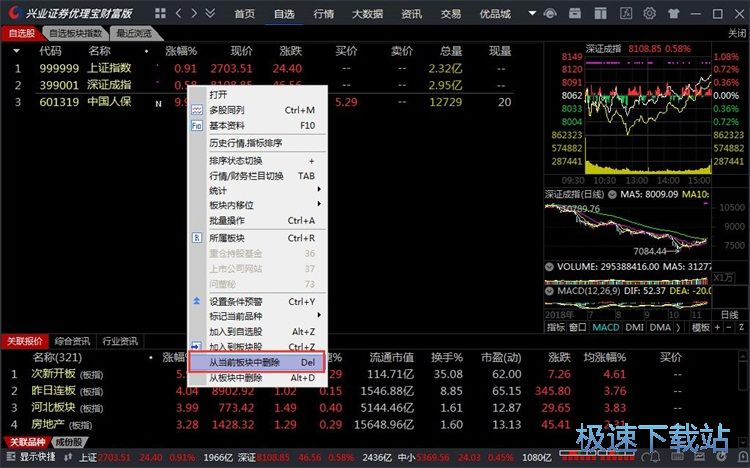The width and height of the screenshot is (750, 468).
Task: Open the settings gear icon
Action: tap(649, 13)
